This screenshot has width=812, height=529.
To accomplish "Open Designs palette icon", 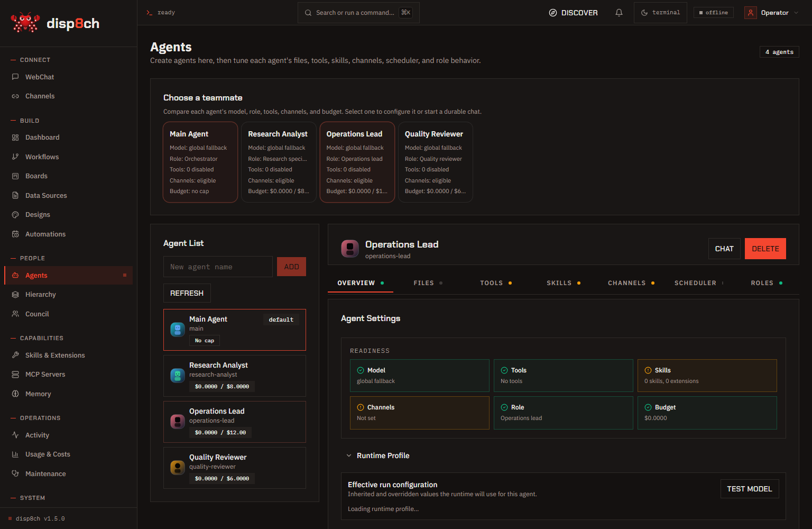I will (15, 215).
